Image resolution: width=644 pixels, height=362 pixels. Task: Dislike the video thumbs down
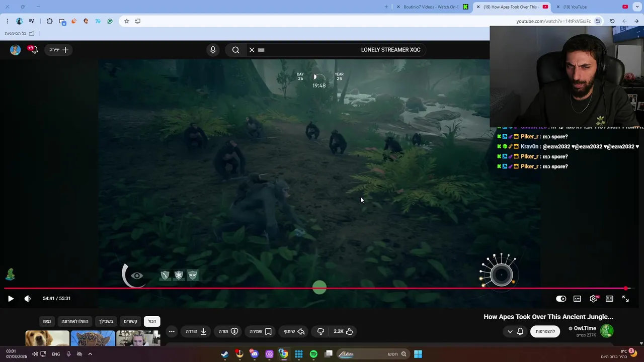click(x=320, y=331)
